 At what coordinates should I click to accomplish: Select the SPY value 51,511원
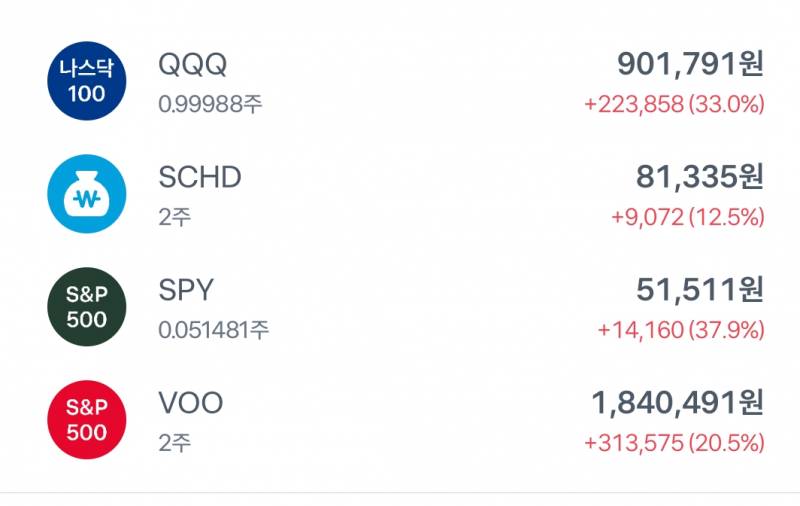(x=700, y=291)
